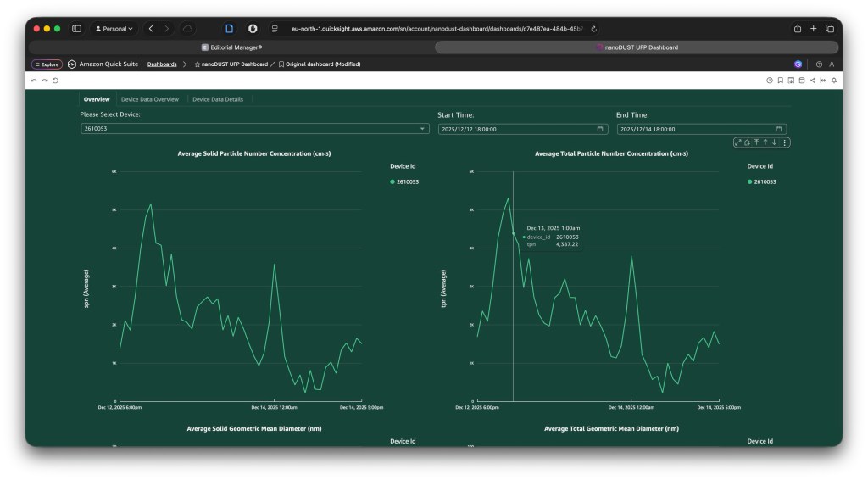The width and height of the screenshot is (868, 480).
Task: Open the schedules clock icon
Action: pos(770,80)
